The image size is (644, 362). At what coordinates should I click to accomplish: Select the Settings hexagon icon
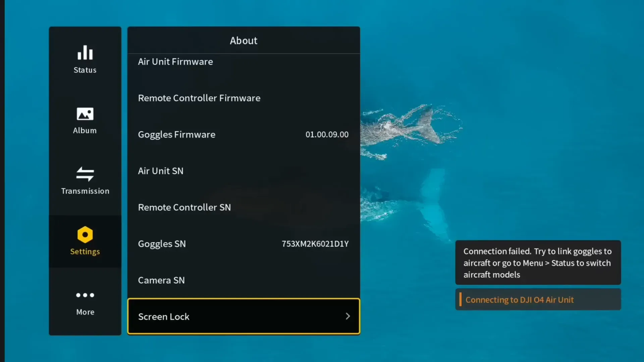85,235
